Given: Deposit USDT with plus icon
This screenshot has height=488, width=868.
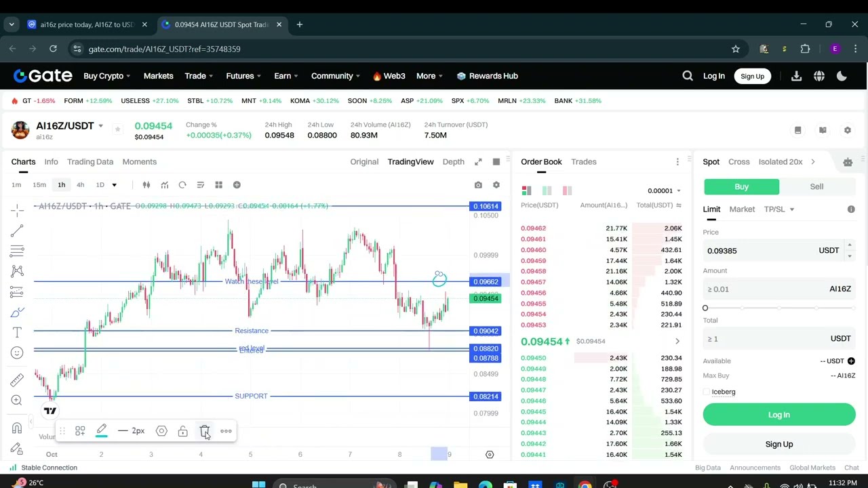Looking at the screenshot, I should coord(850,361).
